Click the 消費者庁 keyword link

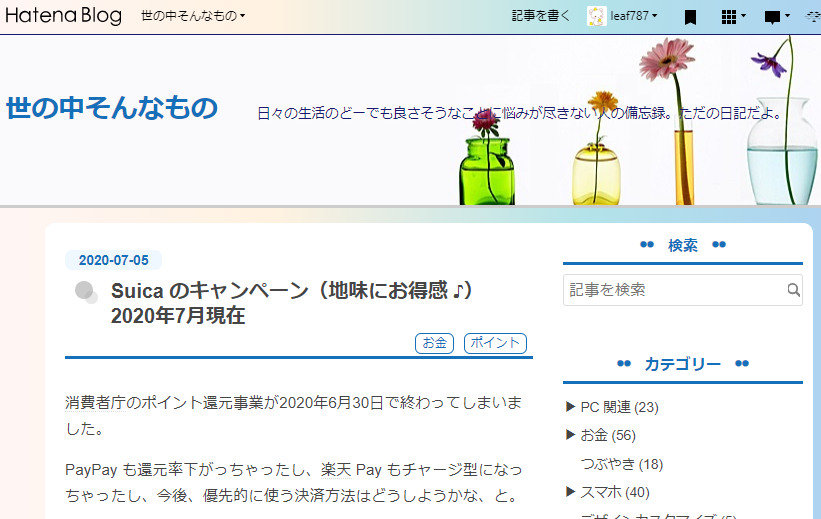point(95,402)
